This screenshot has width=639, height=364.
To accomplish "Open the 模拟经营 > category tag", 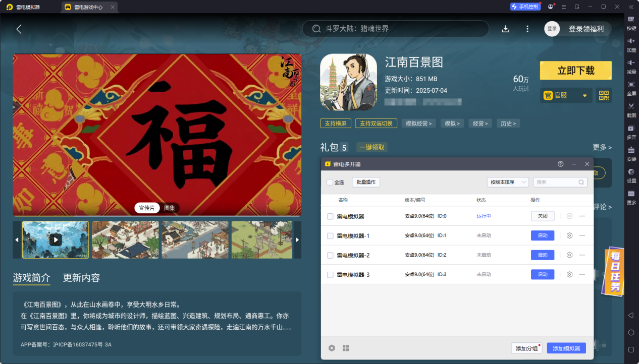I will click(419, 124).
